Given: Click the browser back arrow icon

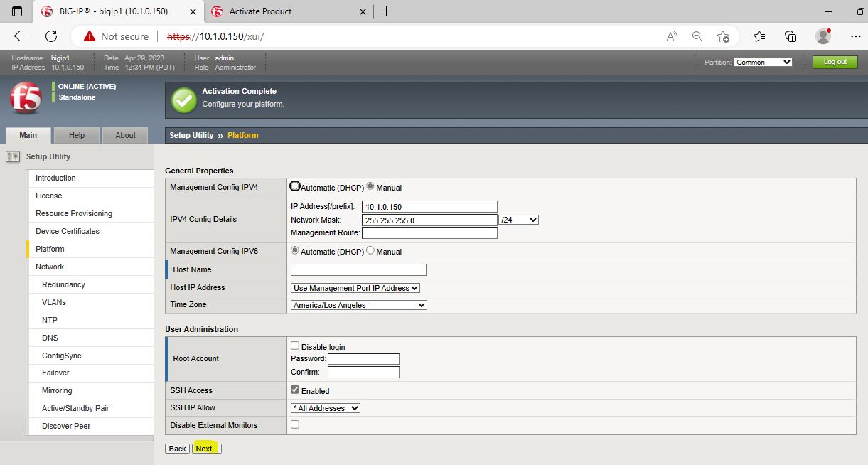Looking at the screenshot, I should 20,36.
